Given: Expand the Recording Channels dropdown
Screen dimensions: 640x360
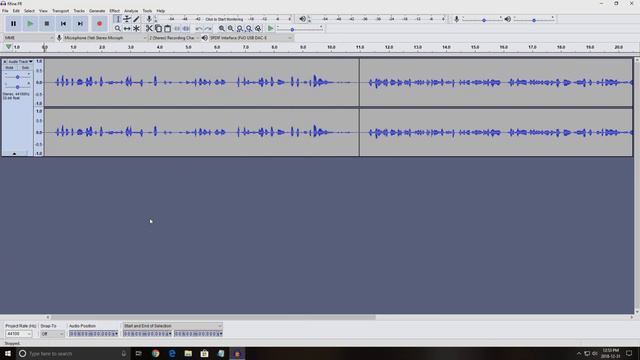Looking at the screenshot, I should [174, 38].
